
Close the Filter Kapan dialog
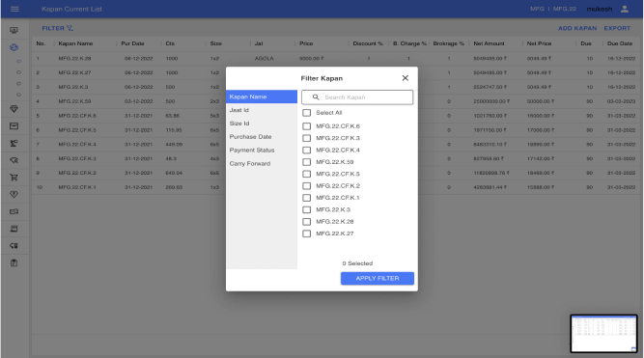(x=405, y=78)
